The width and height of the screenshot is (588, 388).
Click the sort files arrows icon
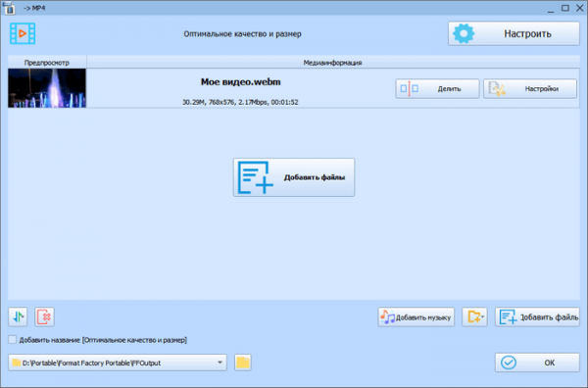pos(18,317)
